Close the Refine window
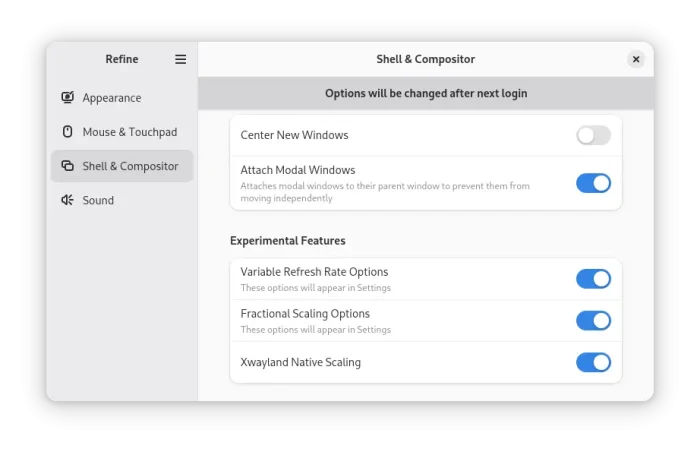 point(636,59)
